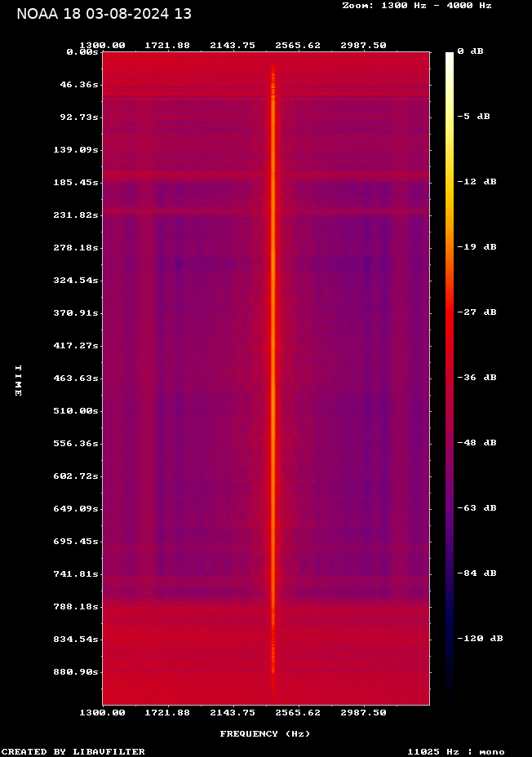Viewport: 532px width, 757px height.
Task: Pick the -84 dB scale label
Action: pos(476,573)
